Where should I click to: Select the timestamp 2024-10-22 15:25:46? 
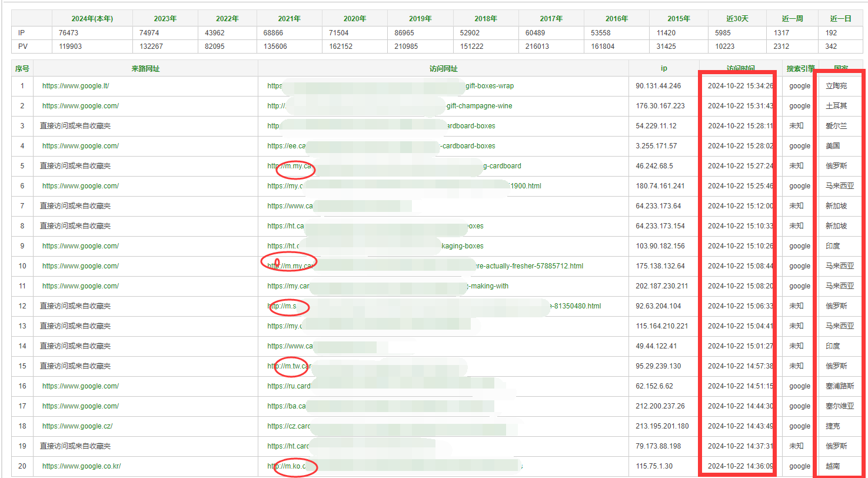pos(740,186)
